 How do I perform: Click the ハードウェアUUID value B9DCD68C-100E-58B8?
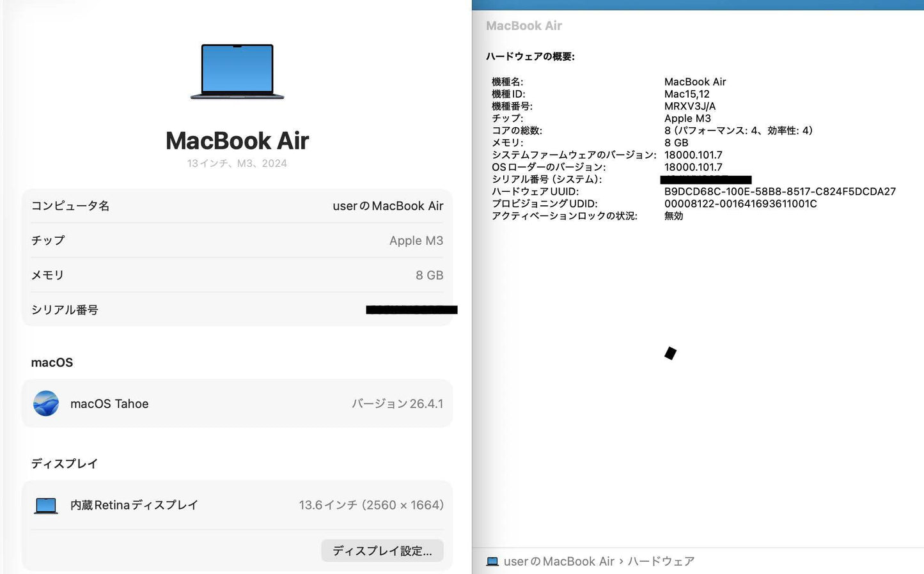pos(780,191)
